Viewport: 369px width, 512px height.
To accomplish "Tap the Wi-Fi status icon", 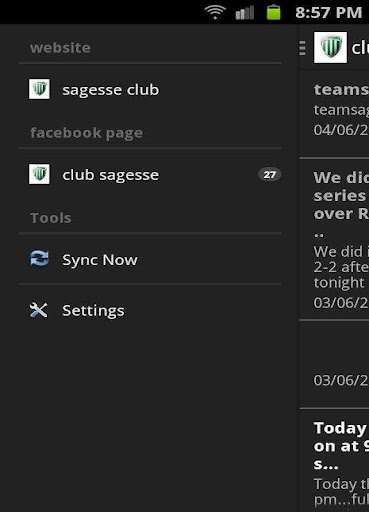I will click(215, 13).
